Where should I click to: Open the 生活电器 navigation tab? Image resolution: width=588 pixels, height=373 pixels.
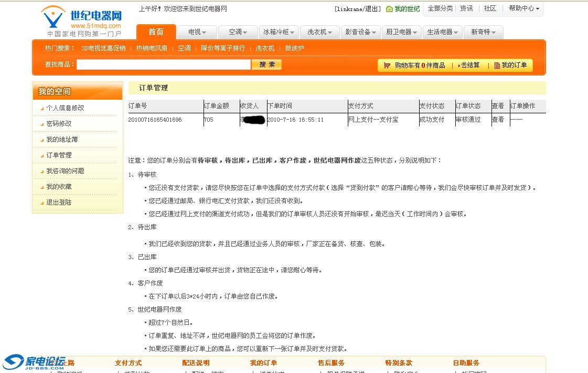click(x=442, y=32)
